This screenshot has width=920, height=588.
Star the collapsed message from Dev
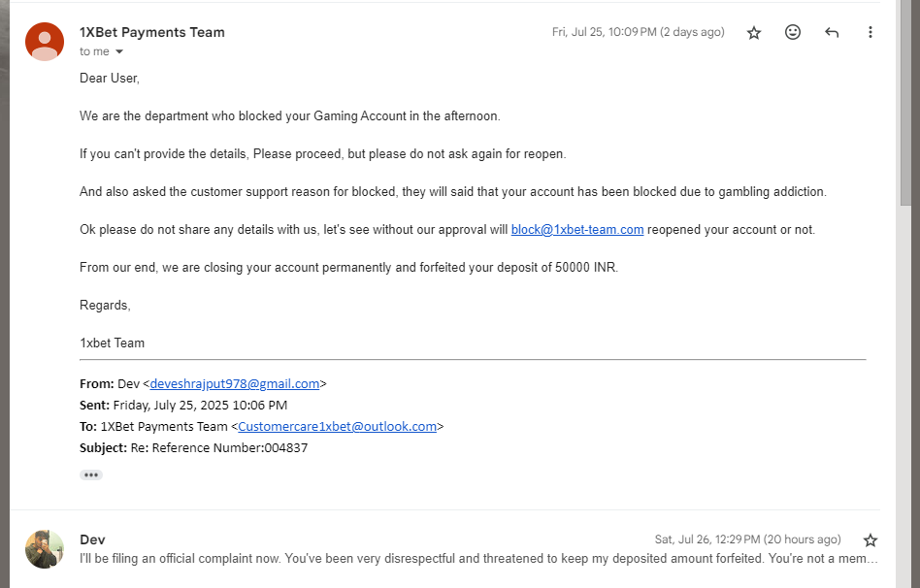(x=871, y=539)
